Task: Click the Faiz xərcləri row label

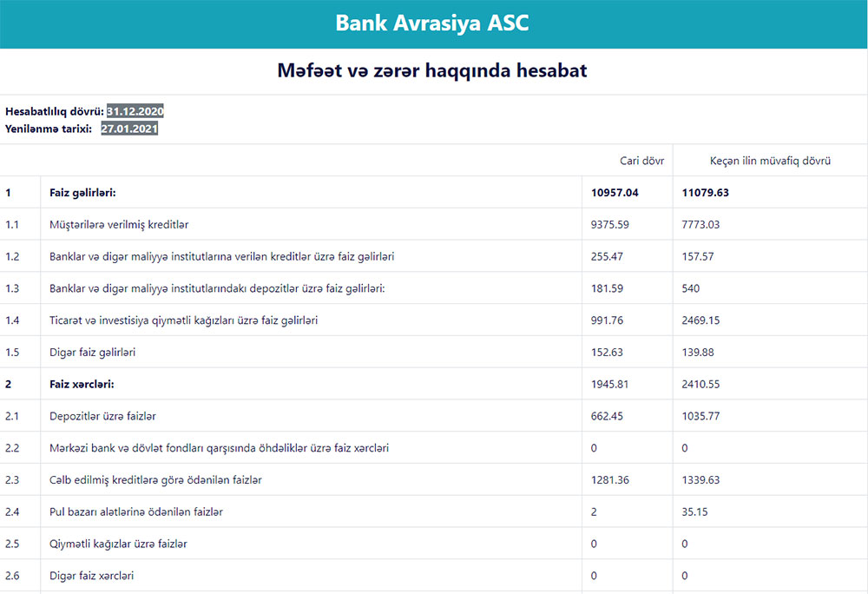Action: [82, 384]
